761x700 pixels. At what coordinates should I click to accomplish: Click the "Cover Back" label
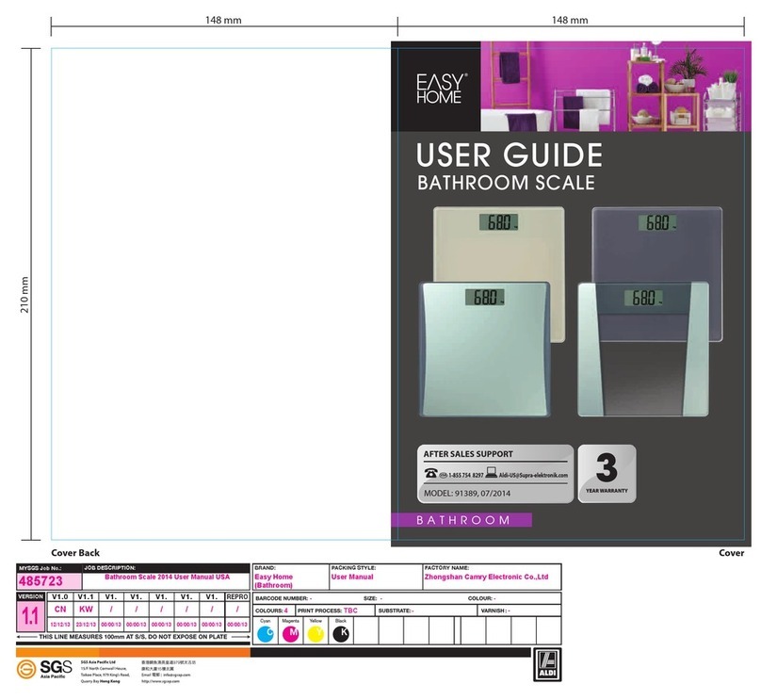75,553
